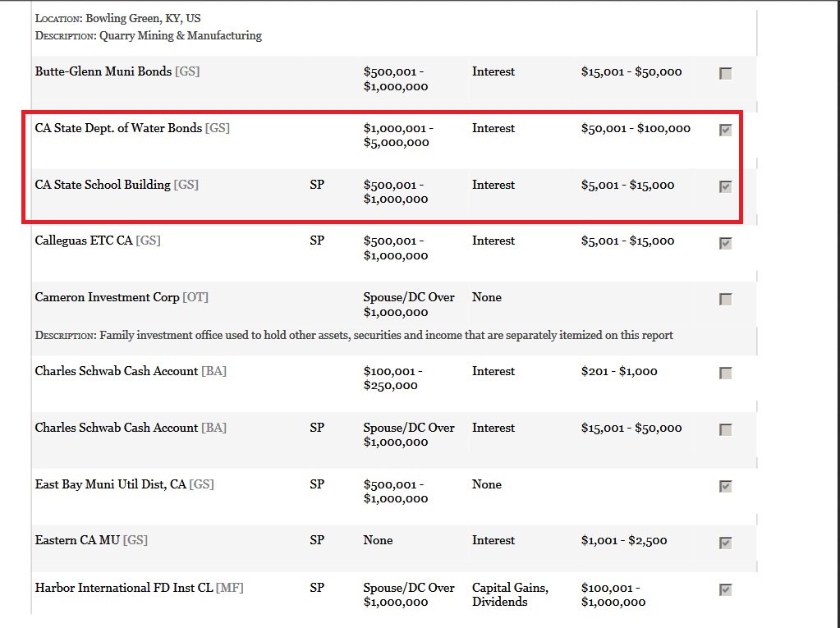Click the [MF] tag beside Harbor International
This screenshot has width=840, height=628.
(x=230, y=588)
